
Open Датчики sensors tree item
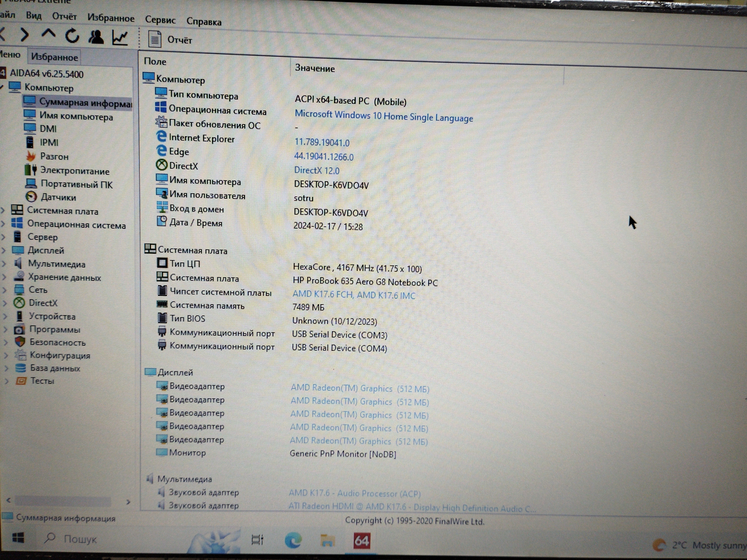[58, 197]
